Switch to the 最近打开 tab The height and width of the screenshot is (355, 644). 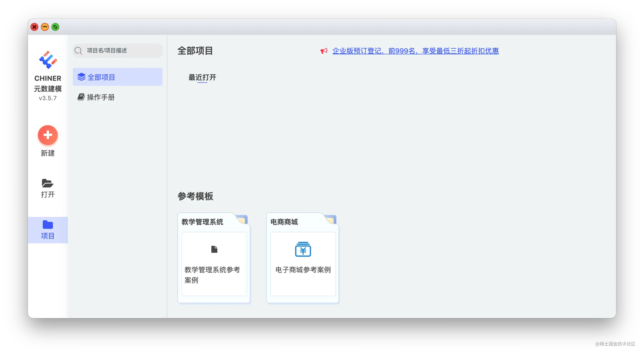pyautogui.click(x=202, y=78)
